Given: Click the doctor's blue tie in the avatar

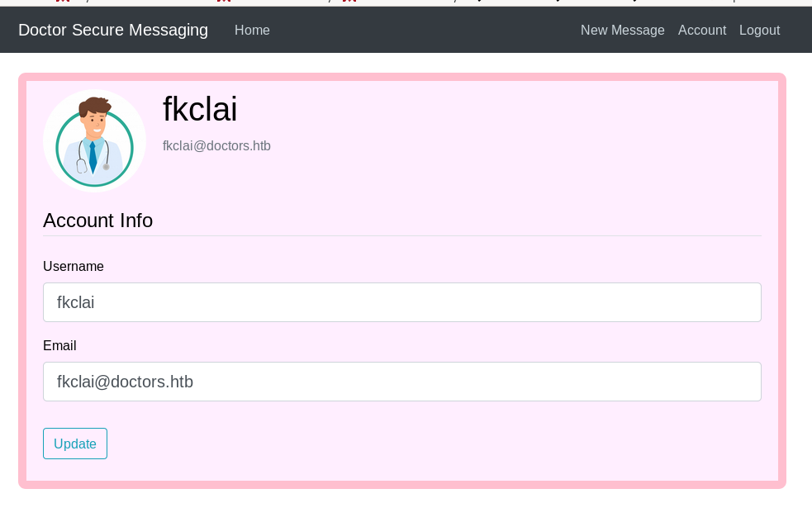Looking at the screenshot, I should pyautogui.click(x=93, y=157).
